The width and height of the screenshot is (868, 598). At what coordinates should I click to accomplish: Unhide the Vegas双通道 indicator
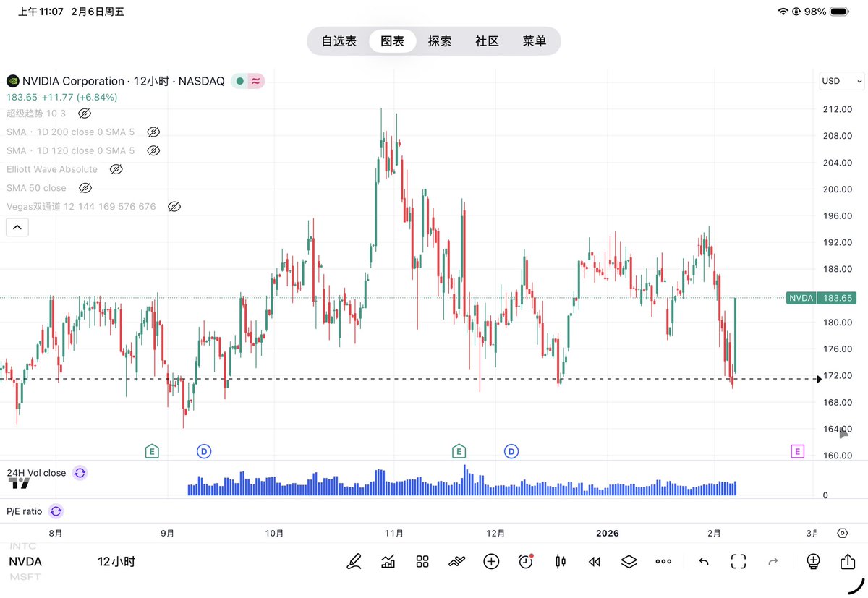(174, 207)
